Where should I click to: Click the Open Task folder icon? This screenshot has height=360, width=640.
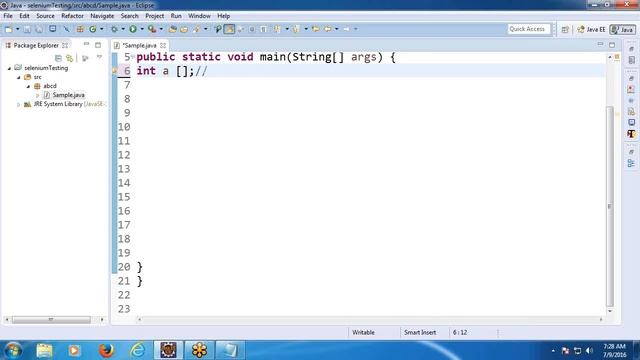184,29
